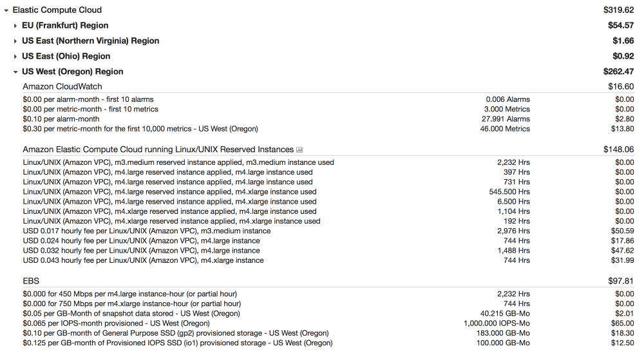Click the EBS section heading
This screenshot has height=355, width=644.
pyautogui.click(x=30, y=281)
